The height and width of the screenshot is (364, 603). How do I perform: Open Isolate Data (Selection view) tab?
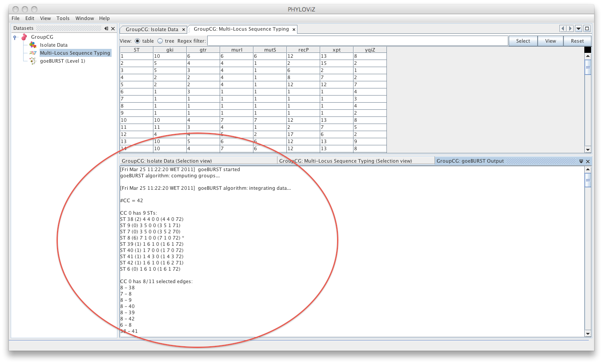pos(198,161)
